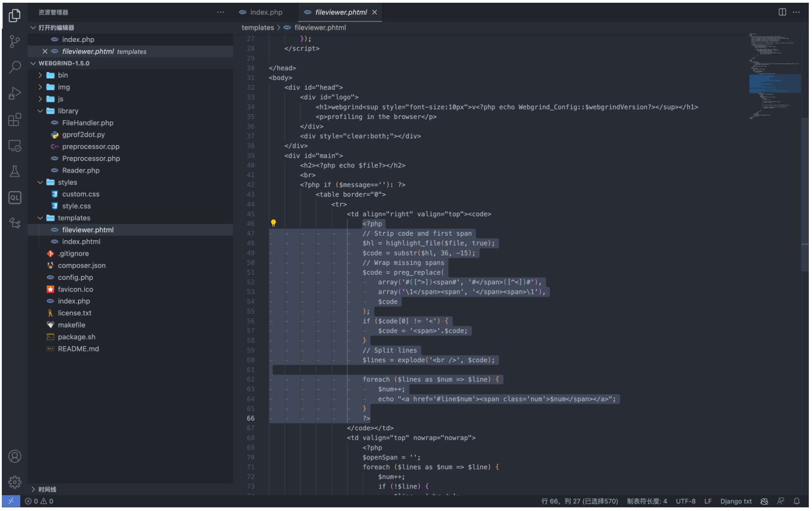Close the fileviewer.phtml tab

(x=375, y=12)
